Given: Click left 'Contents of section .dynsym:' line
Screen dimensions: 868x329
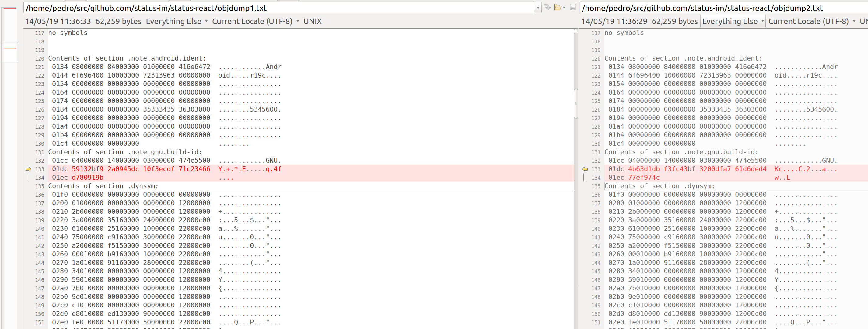Looking at the screenshot, I should [x=103, y=186].
